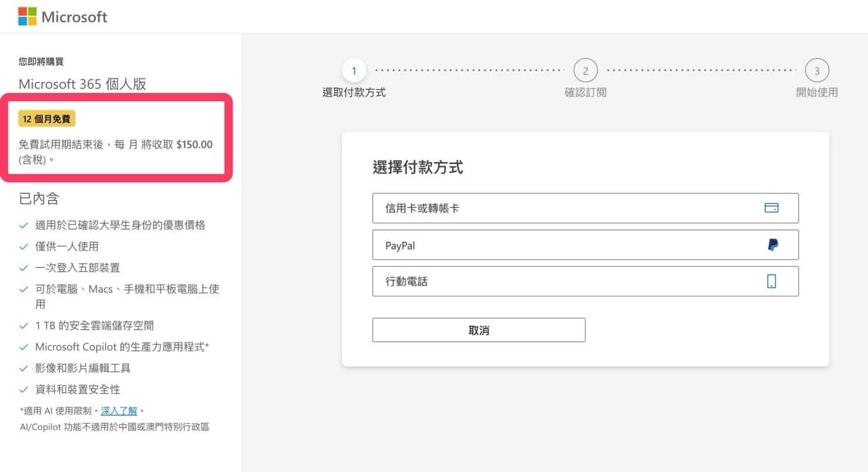This screenshot has height=472, width=868.
Task: Click the 取消 button
Action: [479, 330]
